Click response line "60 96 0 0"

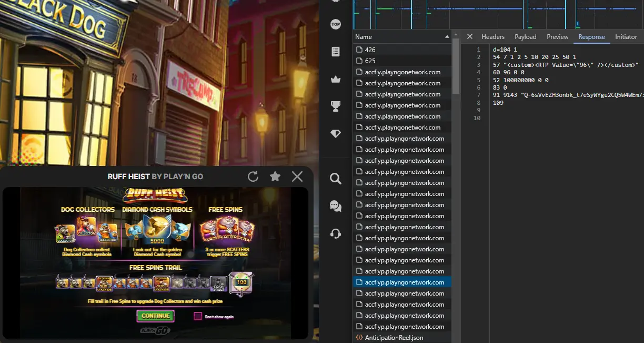click(509, 72)
